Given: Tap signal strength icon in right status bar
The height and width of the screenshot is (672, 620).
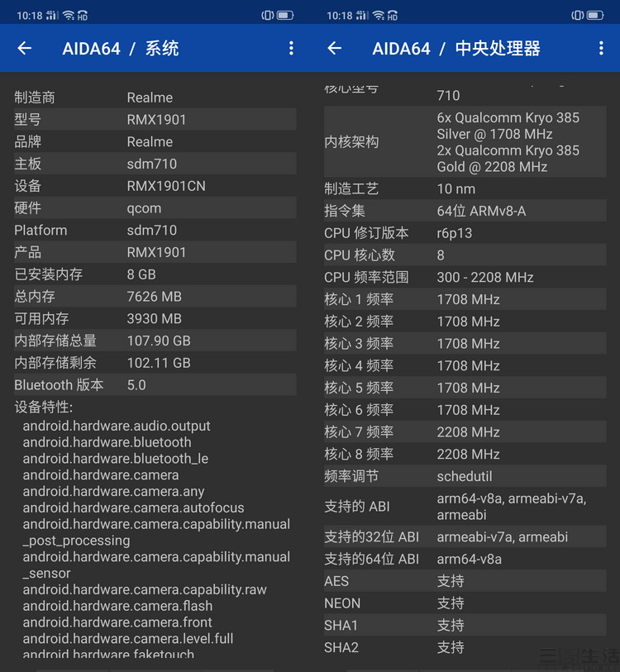Looking at the screenshot, I should pos(363,15).
